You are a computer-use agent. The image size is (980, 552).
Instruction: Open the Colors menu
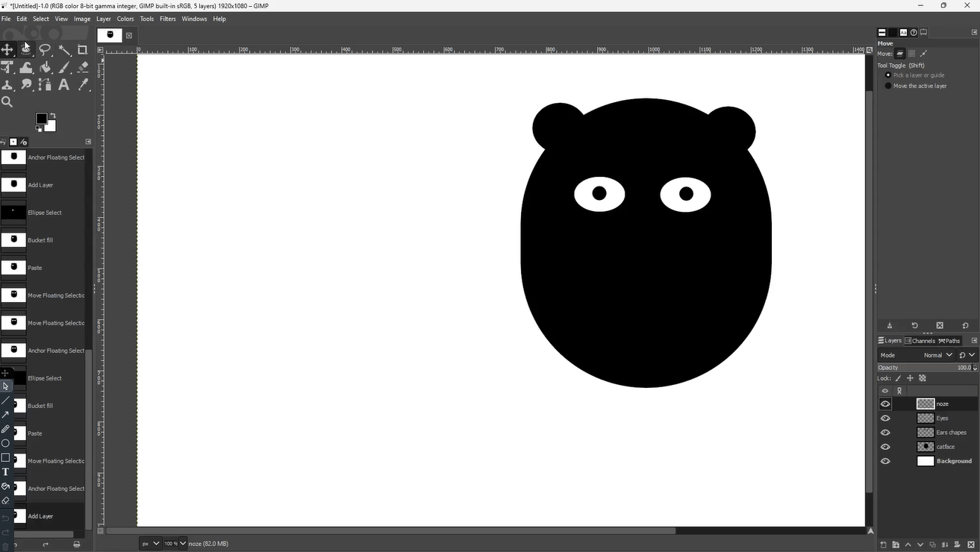(125, 19)
